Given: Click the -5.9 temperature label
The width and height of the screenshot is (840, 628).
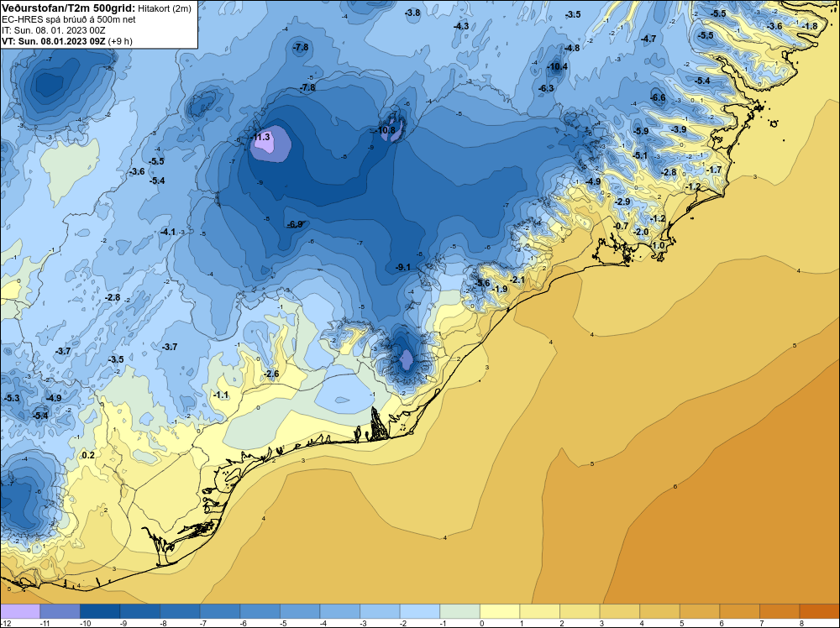Looking at the screenshot, I should tap(641, 131).
